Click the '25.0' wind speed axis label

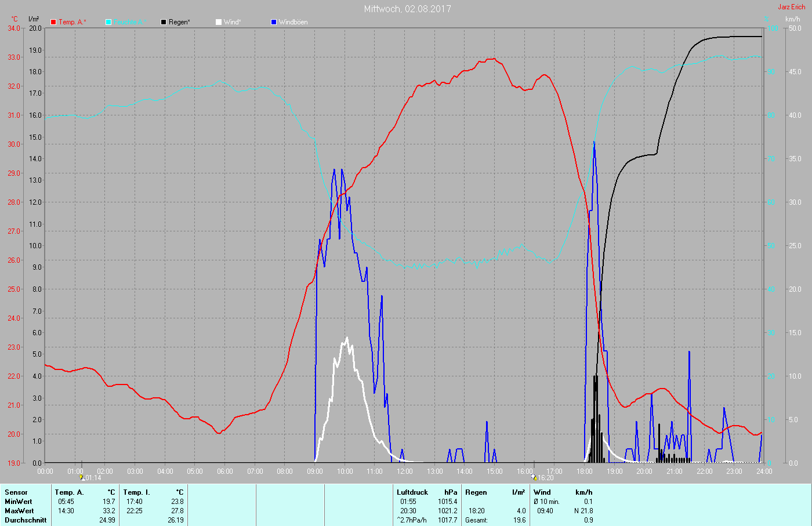point(794,246)
